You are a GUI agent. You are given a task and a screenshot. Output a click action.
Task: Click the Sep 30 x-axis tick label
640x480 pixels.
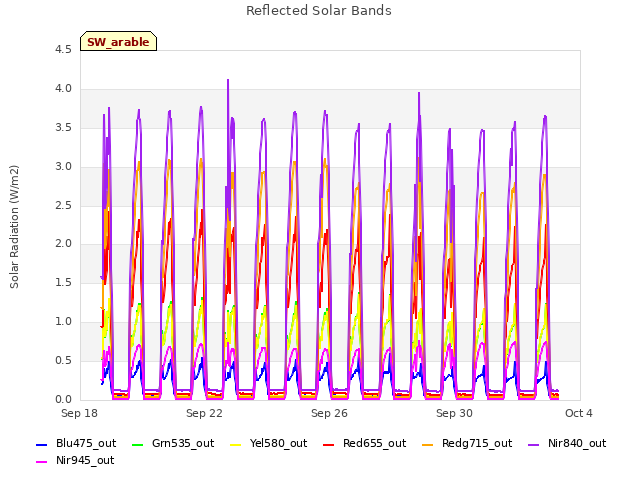tap(454, 413)
